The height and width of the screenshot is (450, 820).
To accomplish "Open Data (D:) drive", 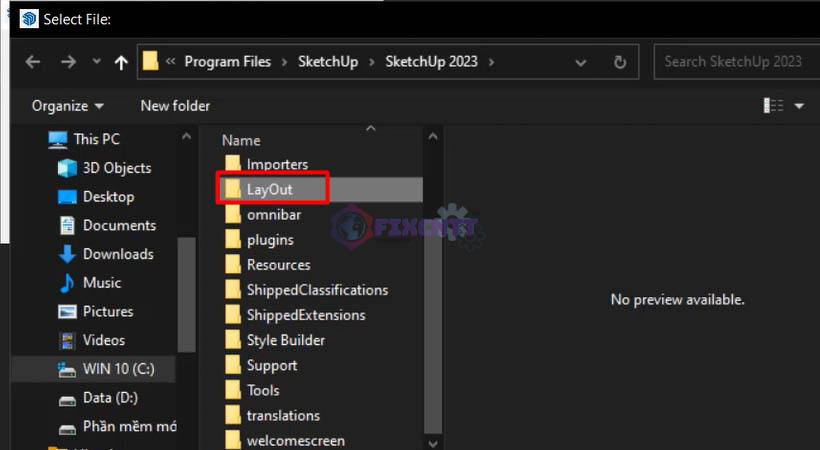I will click(x=98, y=398).
